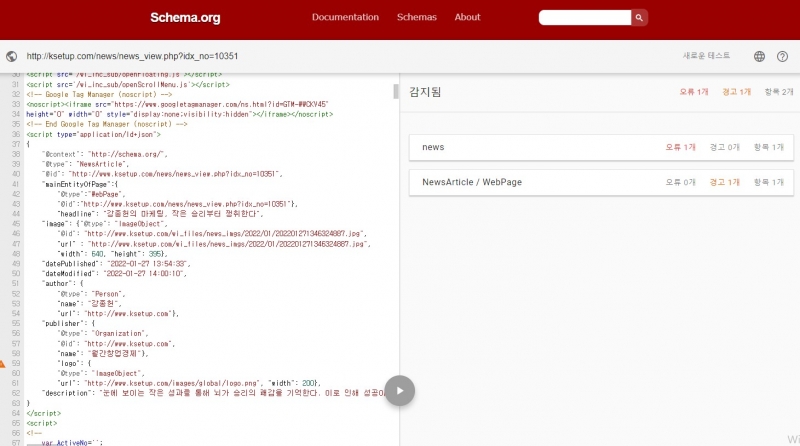Click the line 36 script type ld+json tag
Screen dimensions: 800x446
[x=93, y=134]
